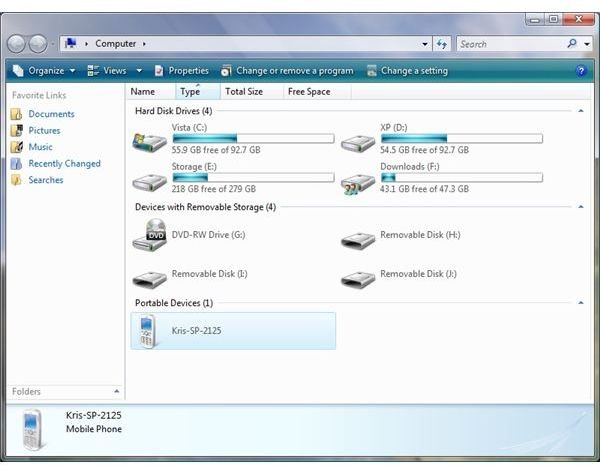Click the Vista (C:) capacity bar

(253, 138)
